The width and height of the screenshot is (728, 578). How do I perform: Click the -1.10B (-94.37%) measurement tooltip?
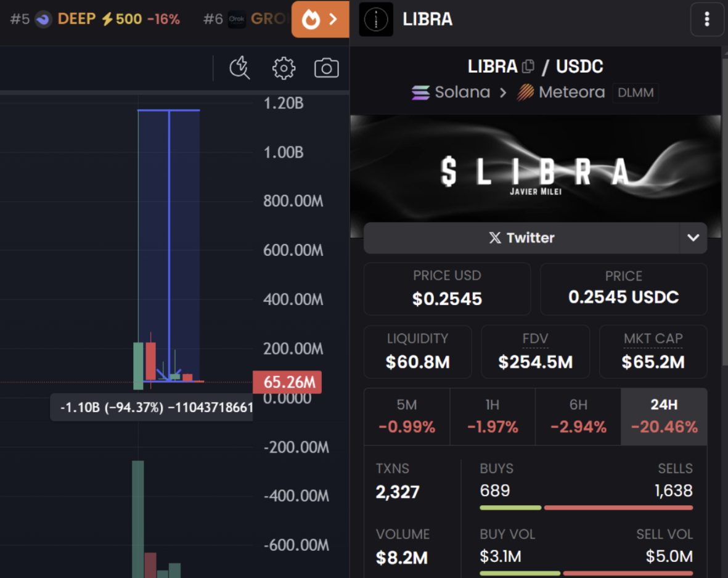point(152,407)
